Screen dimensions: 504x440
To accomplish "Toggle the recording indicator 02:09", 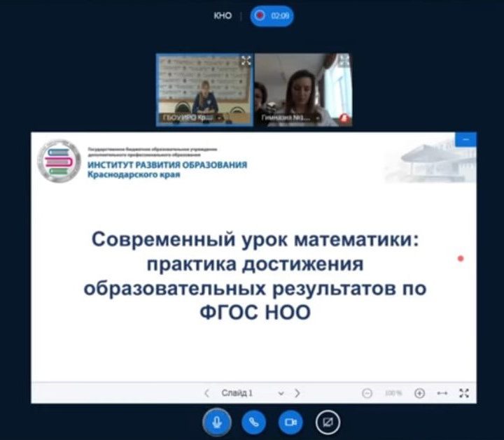I will (x=272, y=15).
